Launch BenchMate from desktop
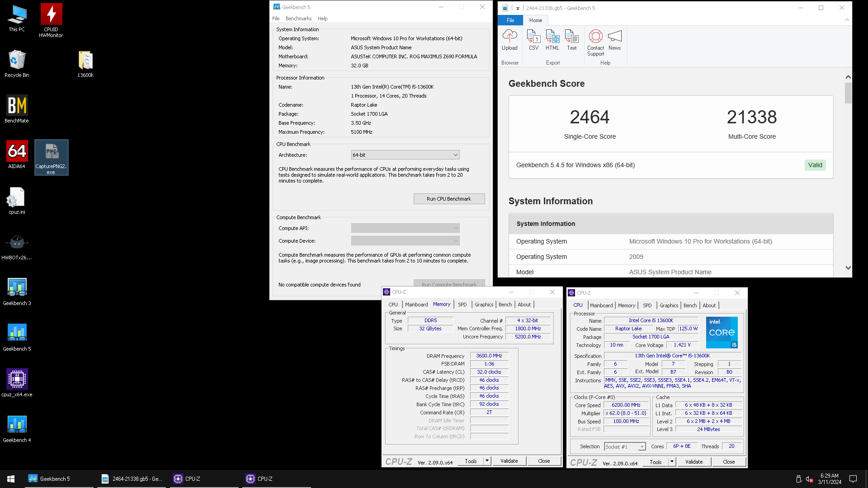868x488 pixels. click(x=17, y=109)
